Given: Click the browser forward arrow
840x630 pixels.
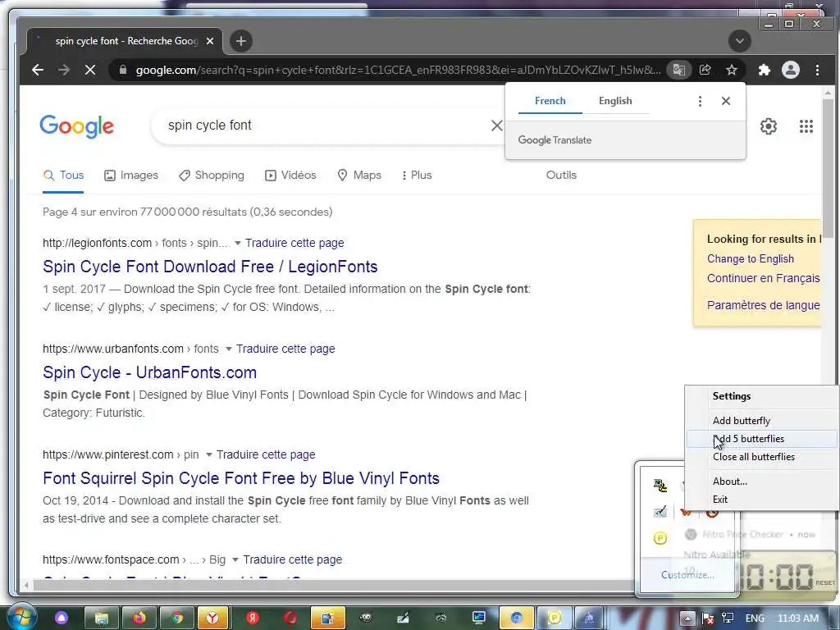Looking at the screenshot, I should click(x=64, y=71).
